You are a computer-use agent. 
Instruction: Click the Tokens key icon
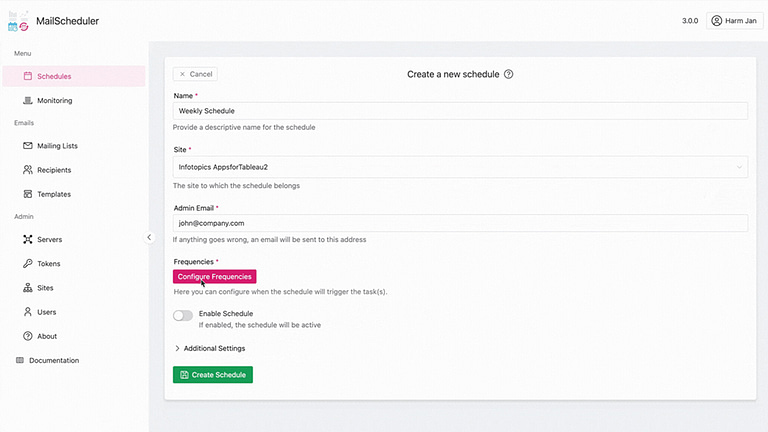tap(28, 264)
